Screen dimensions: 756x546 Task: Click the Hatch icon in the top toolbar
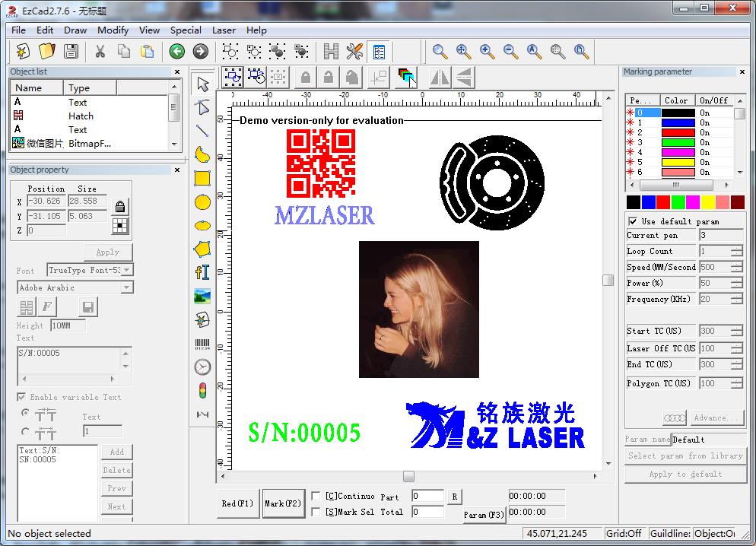coord(331,51)
